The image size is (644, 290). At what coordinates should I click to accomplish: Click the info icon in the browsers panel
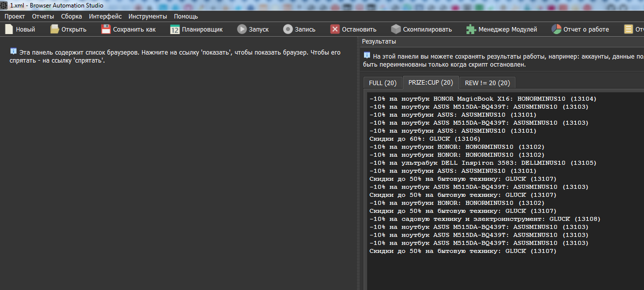click(x=13, y=51)
